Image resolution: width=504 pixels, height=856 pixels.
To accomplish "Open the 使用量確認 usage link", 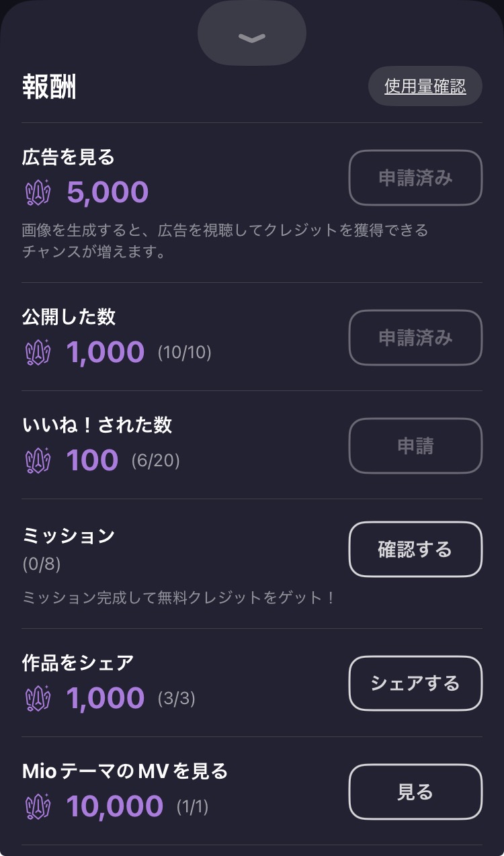I will (425, 86).
